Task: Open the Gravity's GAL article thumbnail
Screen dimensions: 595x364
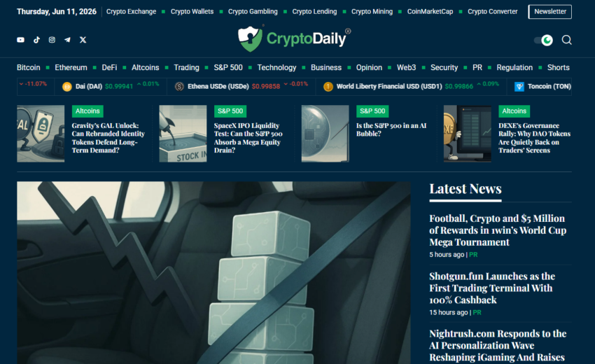Action: (x=41, y=134)
